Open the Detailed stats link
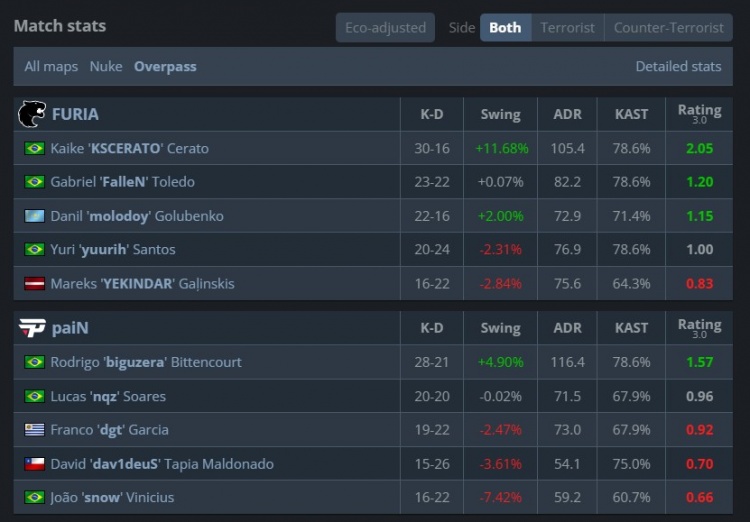 click(678, 66)
